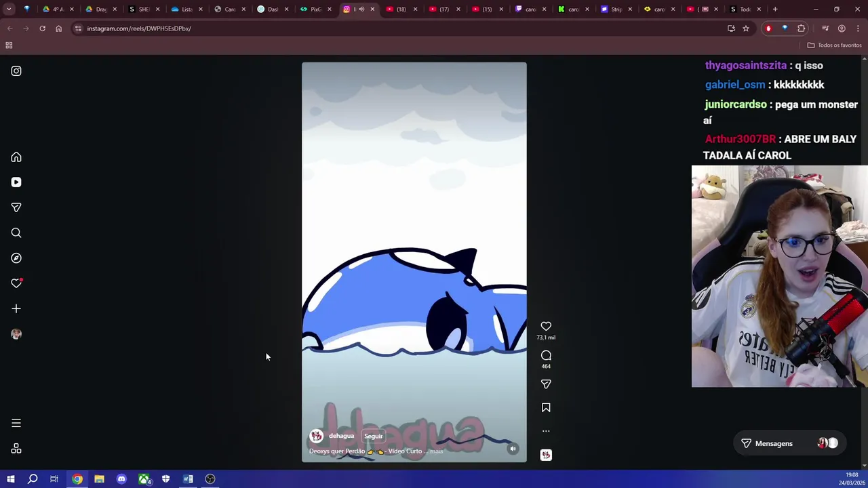868x488 pixels.
Task: Switch to the Strip tab
Action: pyautogui.click(x=615, y=9)
